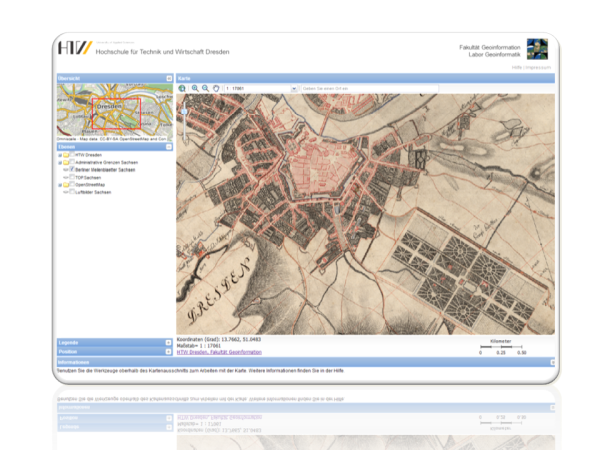Screen dimensions: 600x450
Task: Click the Maßstab 1 : 17061 text
Action: (x=199, y=346)
